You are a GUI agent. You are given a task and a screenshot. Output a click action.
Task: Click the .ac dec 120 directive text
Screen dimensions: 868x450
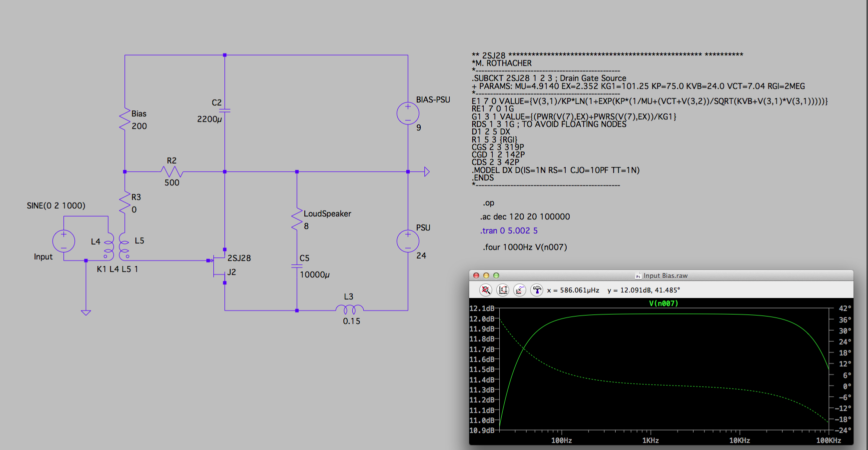525,216
